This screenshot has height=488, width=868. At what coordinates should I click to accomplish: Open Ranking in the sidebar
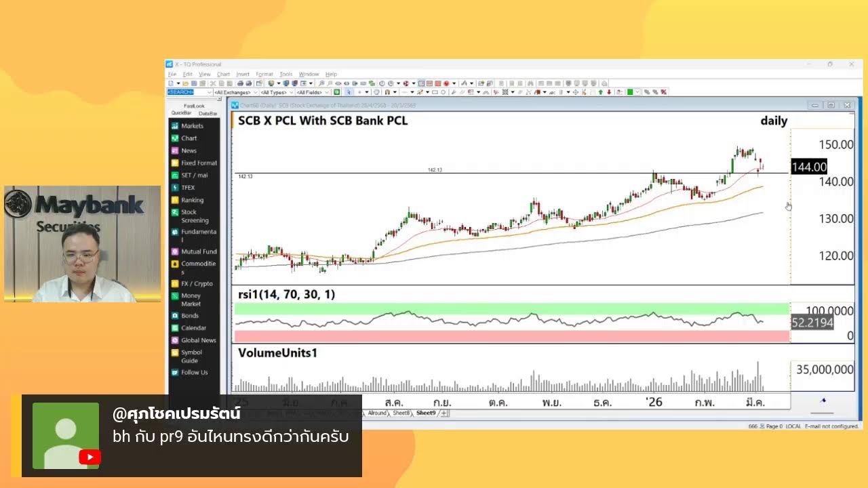coord(187,200)
